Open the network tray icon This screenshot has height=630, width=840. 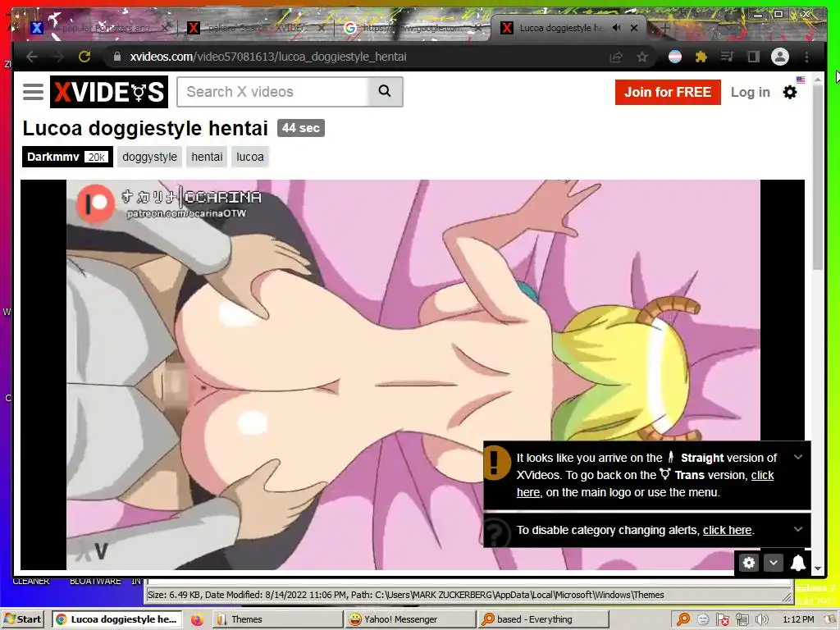pyautogui.click(x=742, y=619)
